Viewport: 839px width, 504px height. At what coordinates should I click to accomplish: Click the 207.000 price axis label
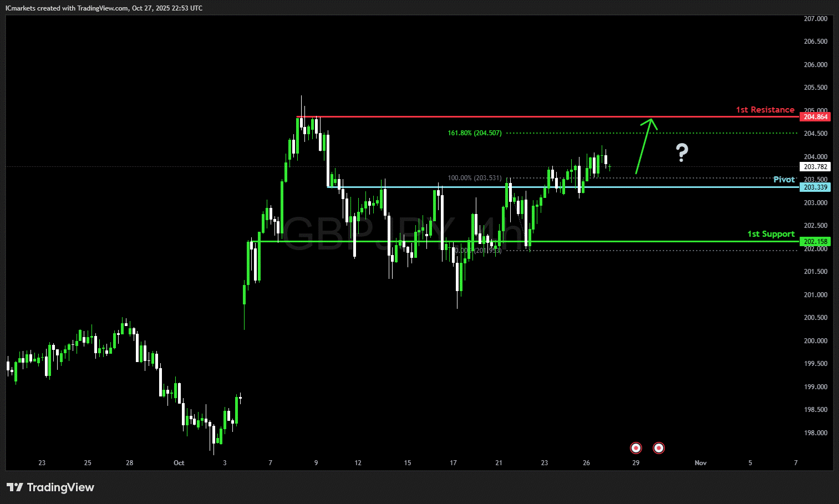coord(815,19)
